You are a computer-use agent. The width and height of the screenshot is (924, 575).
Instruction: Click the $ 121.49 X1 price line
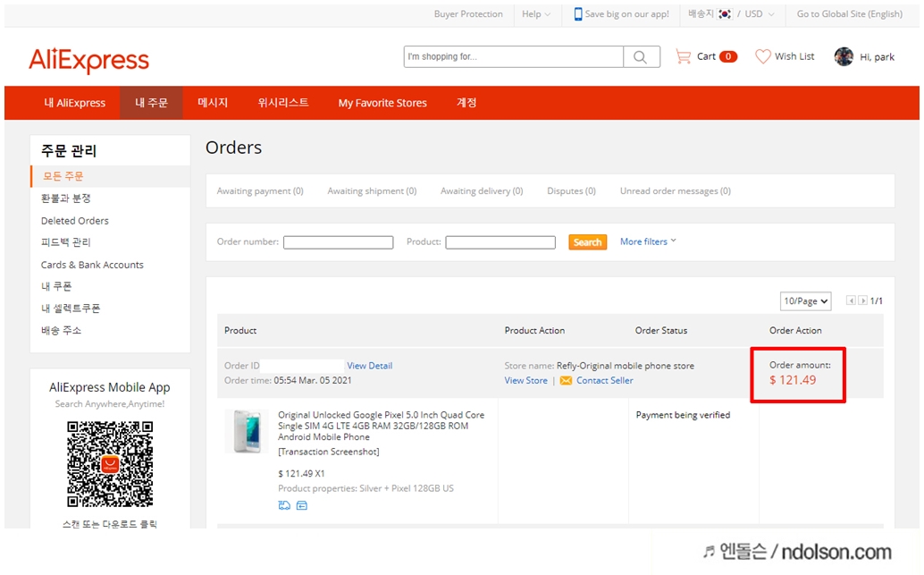(x=301, y=474)
